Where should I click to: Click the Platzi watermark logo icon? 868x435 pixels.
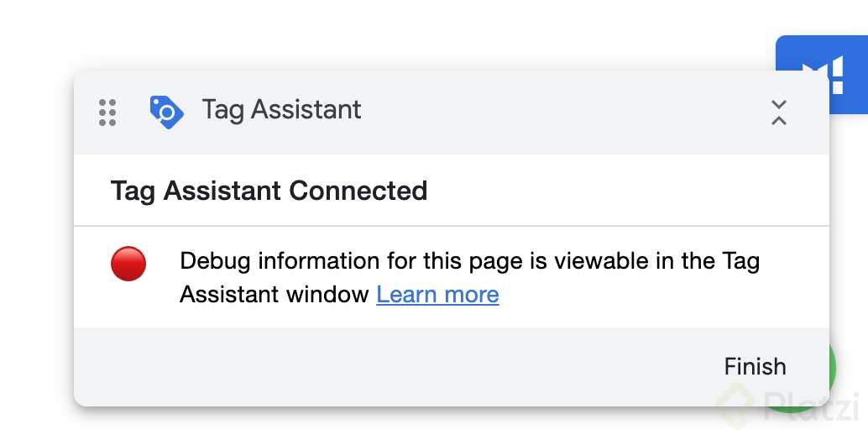(738, 405)
